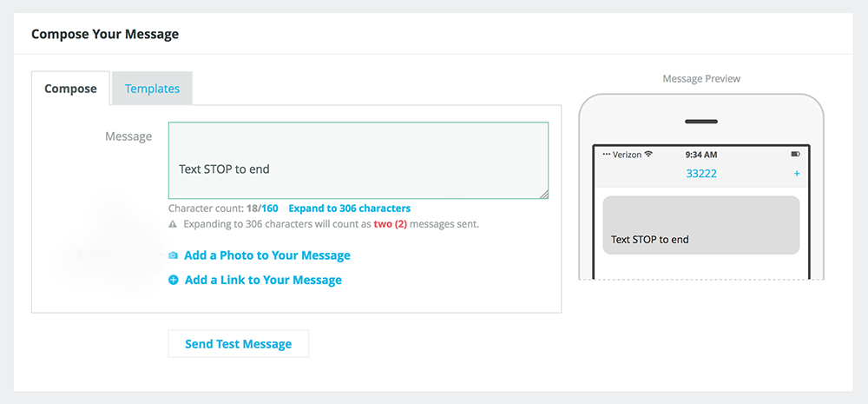
Task: Click the signal dots before Verizon
Action: [606, 155]
